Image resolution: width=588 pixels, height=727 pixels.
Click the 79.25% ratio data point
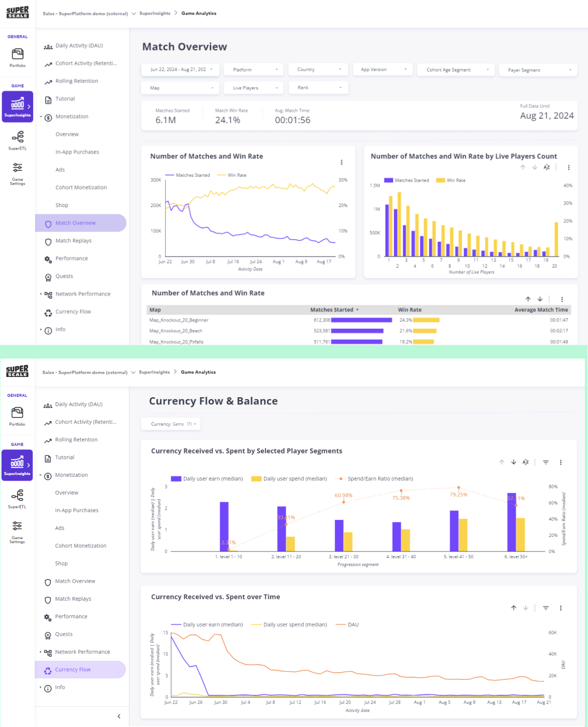pos(459,488)
